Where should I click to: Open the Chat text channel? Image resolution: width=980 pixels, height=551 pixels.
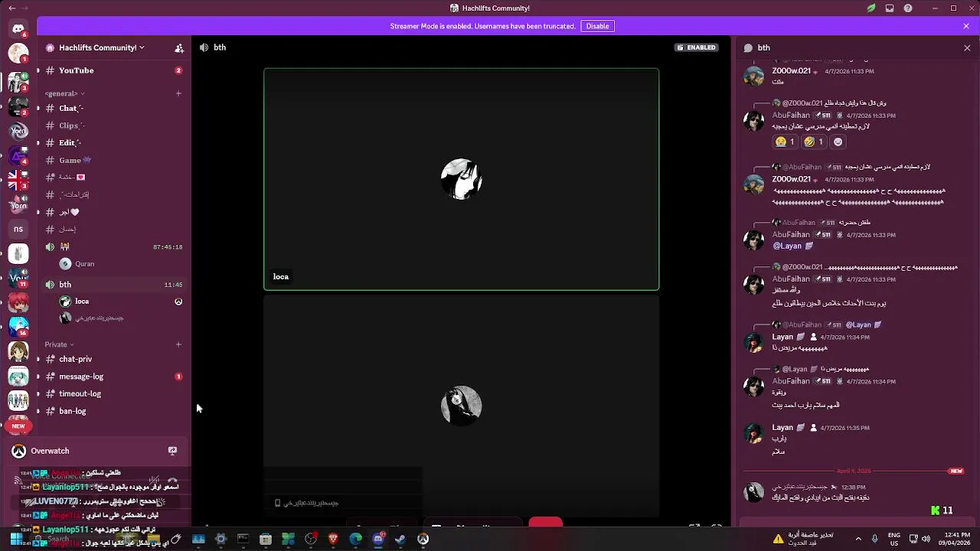(114, 109)
